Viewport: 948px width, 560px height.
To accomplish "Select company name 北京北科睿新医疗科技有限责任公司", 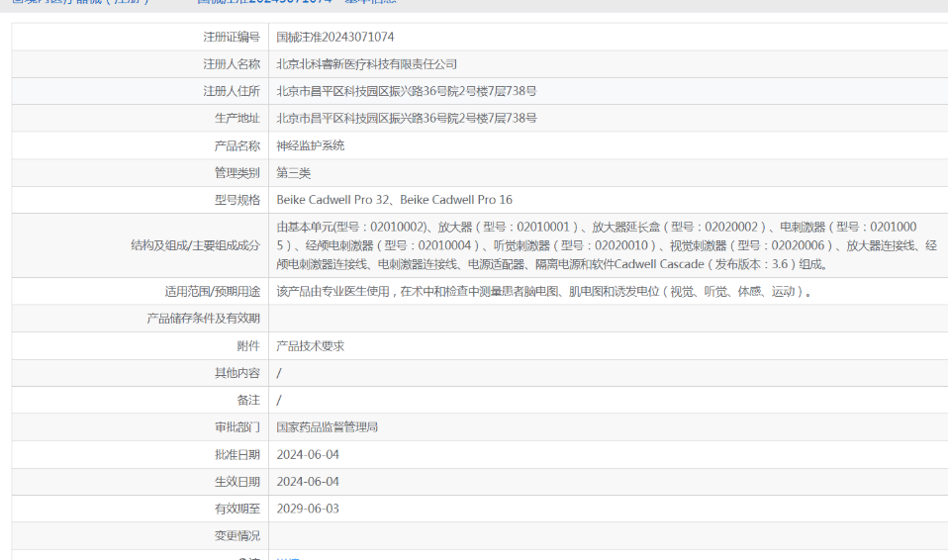I will coord(366,64).
